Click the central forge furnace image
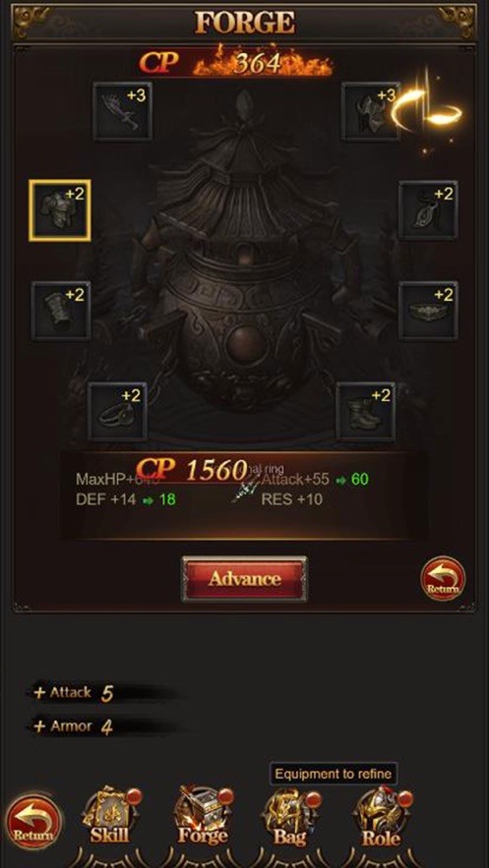 [x=244, y=265]
